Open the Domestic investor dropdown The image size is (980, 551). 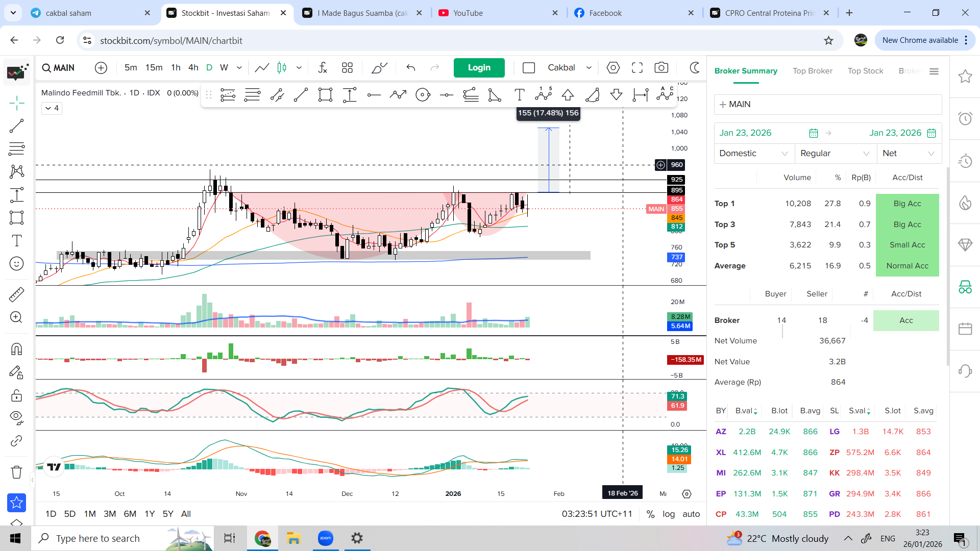click(x=753, y=153)
